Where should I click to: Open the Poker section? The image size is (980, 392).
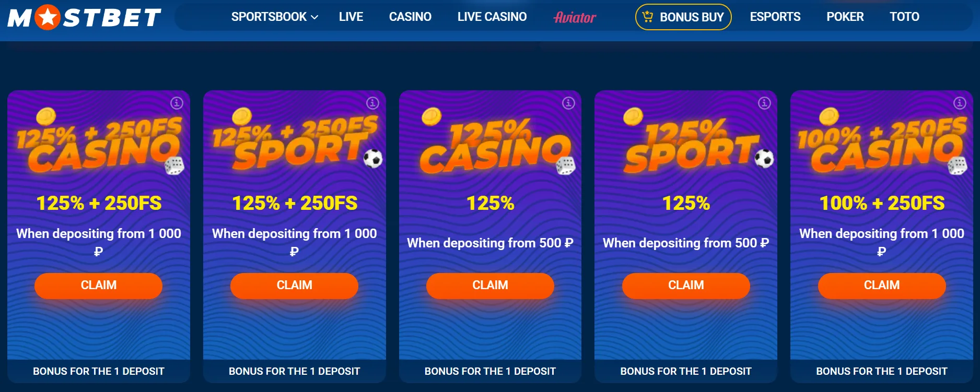tap(845, 17)
